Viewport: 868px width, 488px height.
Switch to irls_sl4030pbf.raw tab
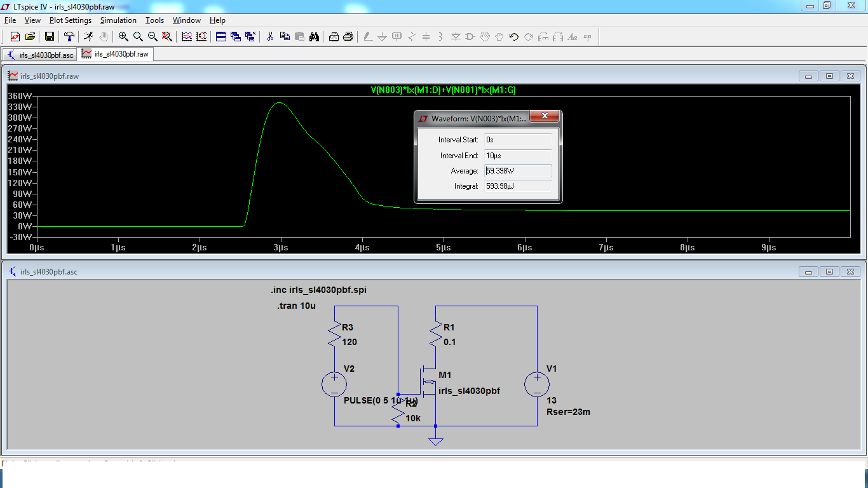point(115,54)
